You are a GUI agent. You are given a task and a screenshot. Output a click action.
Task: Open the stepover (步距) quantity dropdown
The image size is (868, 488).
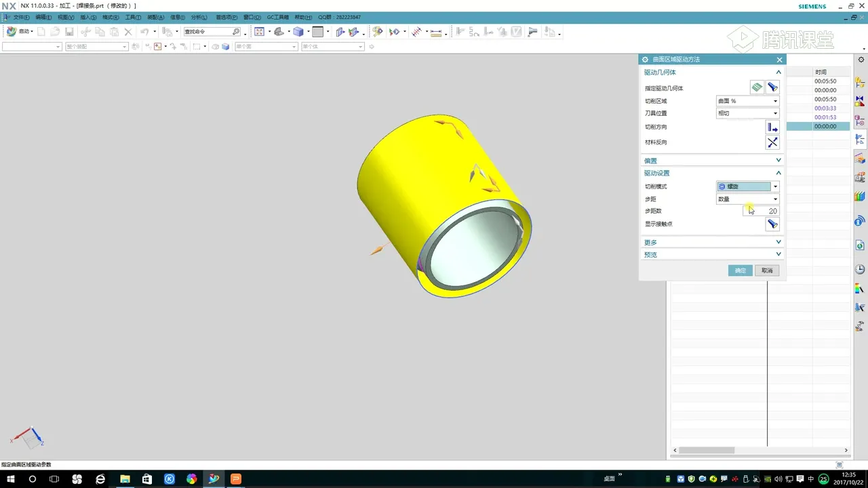[747, 199]
